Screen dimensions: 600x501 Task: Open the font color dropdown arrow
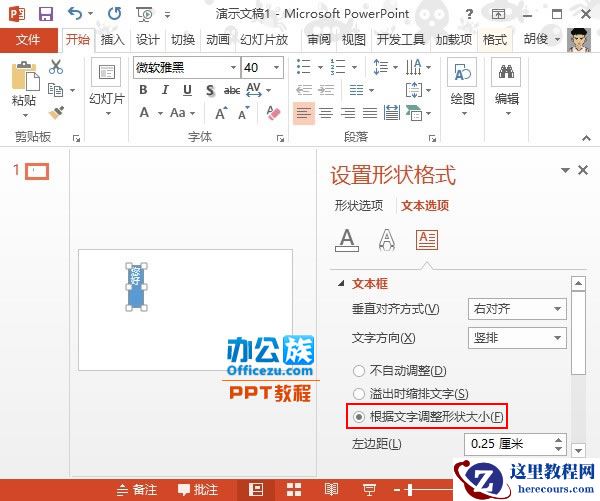point(160,113)
